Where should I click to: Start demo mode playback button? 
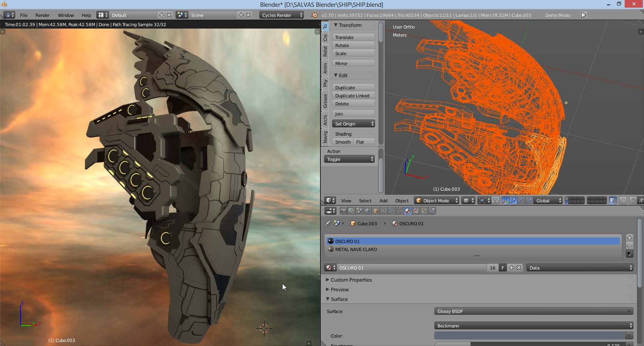(x=583, y=15)
